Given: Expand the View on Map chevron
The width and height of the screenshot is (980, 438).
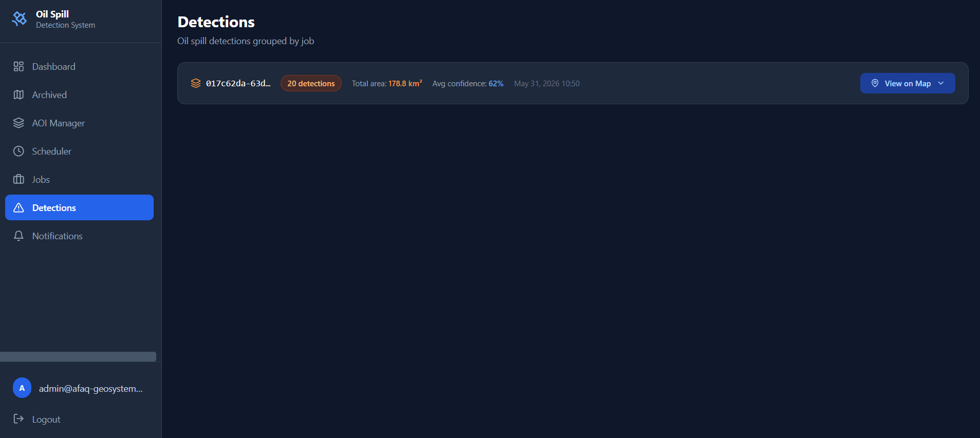Looking at the screenshot, I should (x=941, y=83).
